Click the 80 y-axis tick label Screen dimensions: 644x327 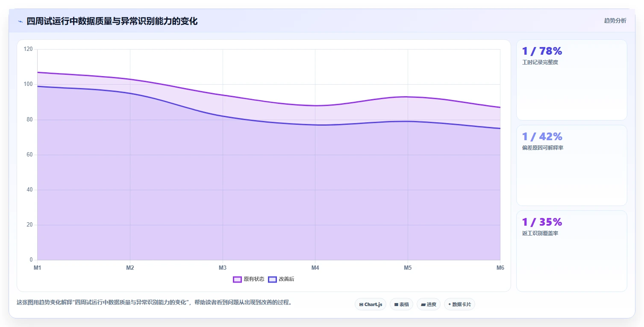[30, 120]
